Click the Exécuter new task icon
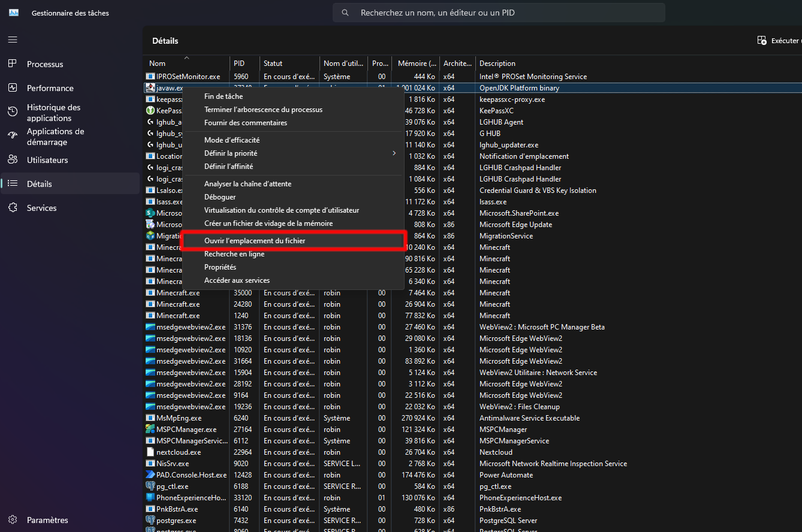 click(762, 41)
